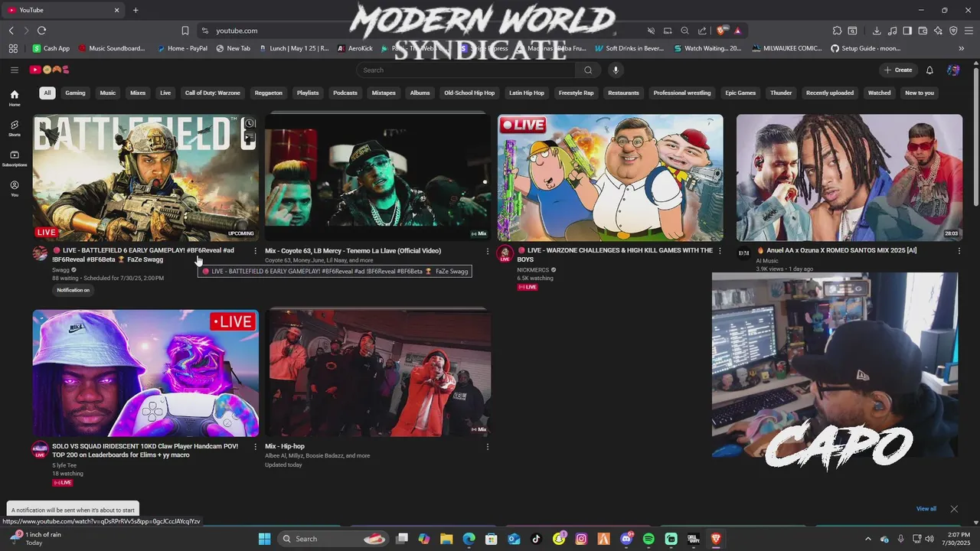Open NICKMERCS channel avatar

pos(505,253)
